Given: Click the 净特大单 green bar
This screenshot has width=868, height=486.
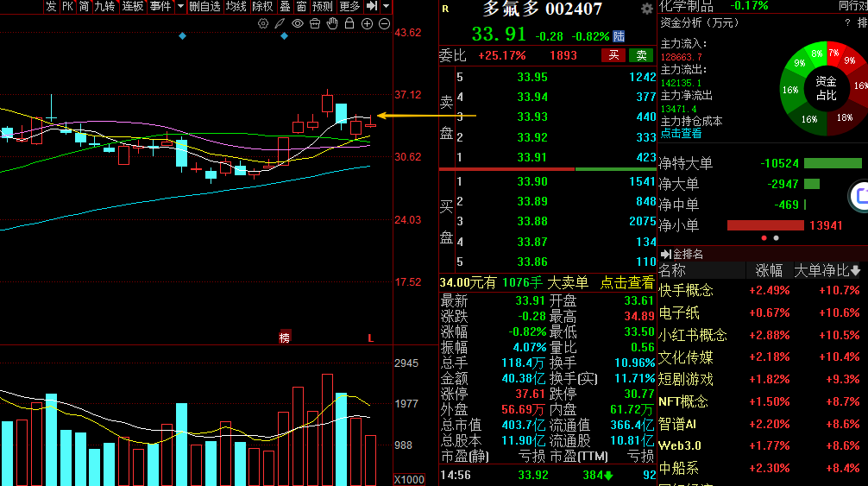Looking at the screenshot, I should coord(833,163).
